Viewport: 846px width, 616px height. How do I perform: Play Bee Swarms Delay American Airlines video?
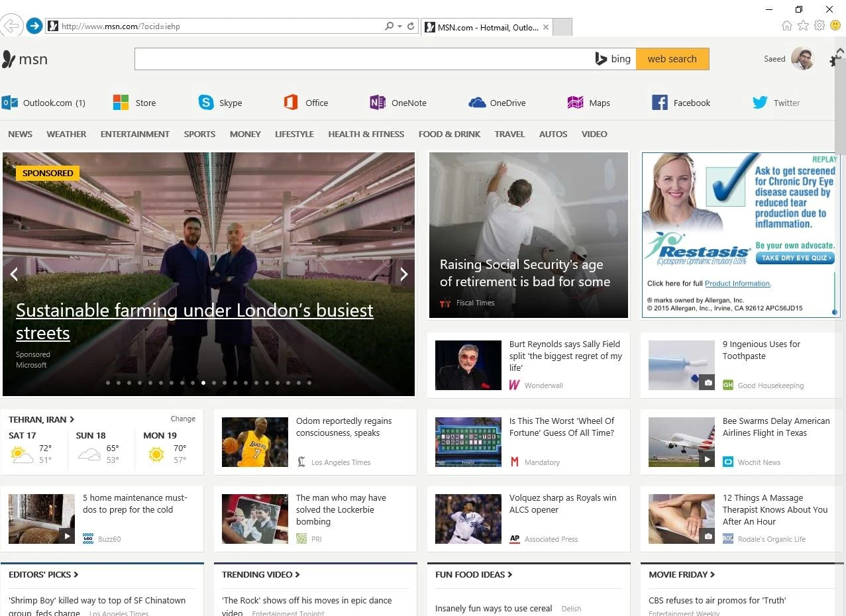click(x=707, y=459)
